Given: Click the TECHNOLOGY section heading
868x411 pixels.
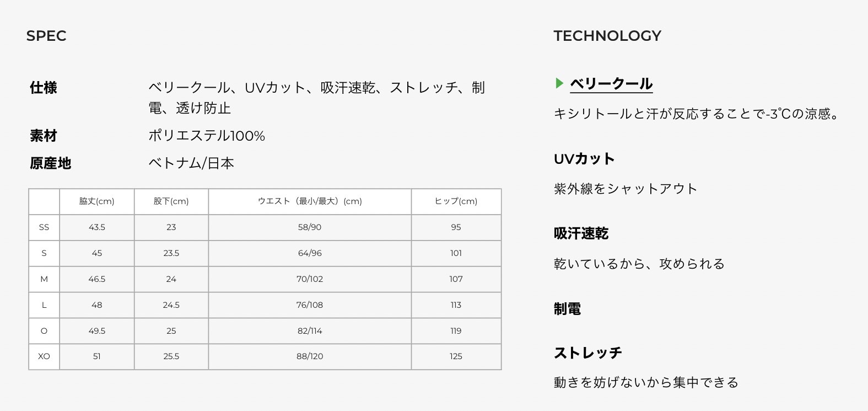Looking at the screenshot, I should tap(607, 36).
